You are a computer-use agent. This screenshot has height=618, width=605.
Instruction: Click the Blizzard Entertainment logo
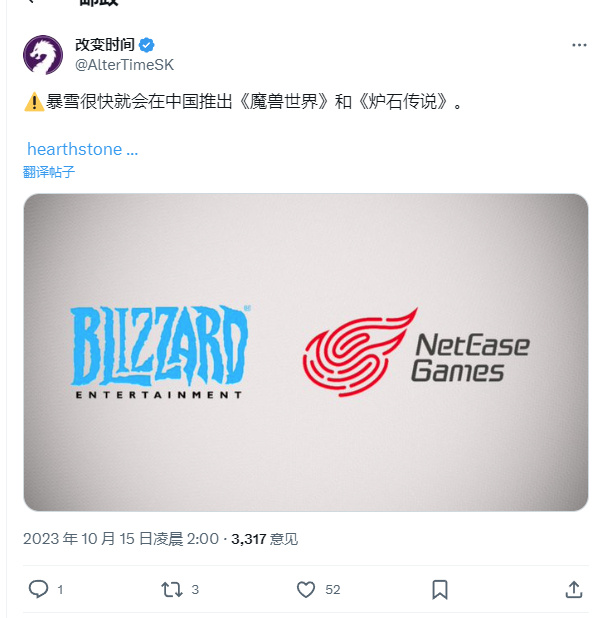point(160,352)
